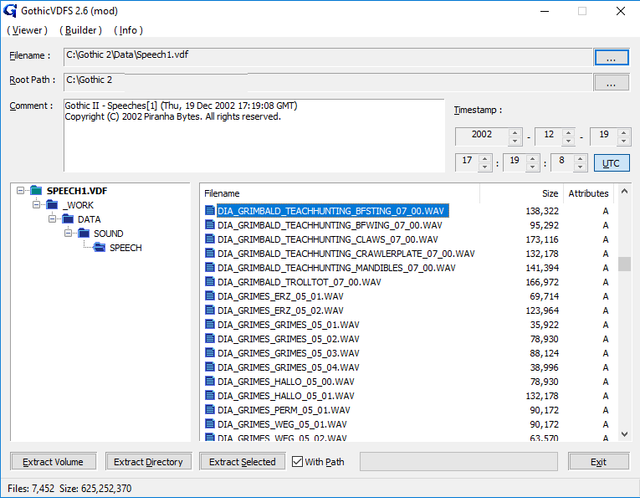Viewport: 640px width, 498px height.
Task: Collapse the SOUND tree node
Action: tap(68, 233)
